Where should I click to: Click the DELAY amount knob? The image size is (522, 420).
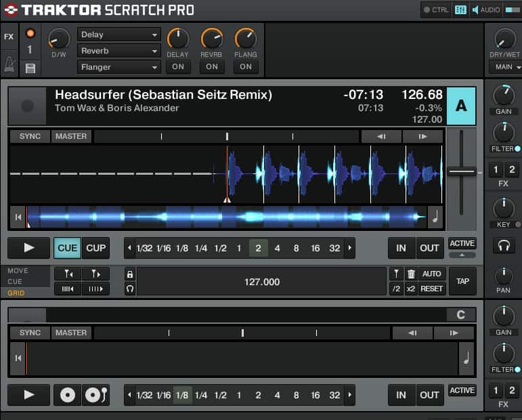tap(178, 39)
